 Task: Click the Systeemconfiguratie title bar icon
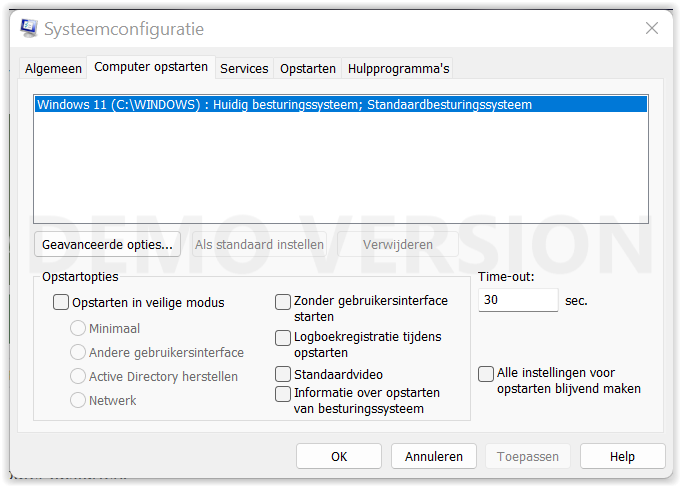coord(29,29)
